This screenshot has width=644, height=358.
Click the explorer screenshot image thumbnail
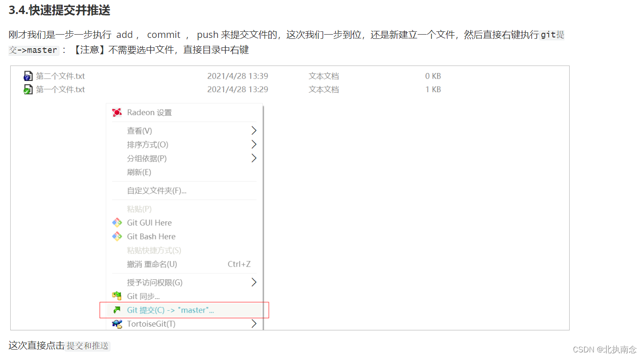click(290, 198)
